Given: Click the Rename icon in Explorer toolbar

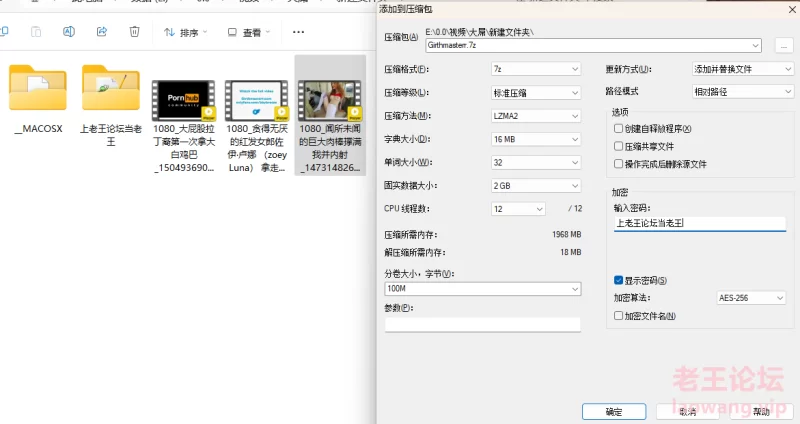Looking at the screenshot, I should pos(69,32).
